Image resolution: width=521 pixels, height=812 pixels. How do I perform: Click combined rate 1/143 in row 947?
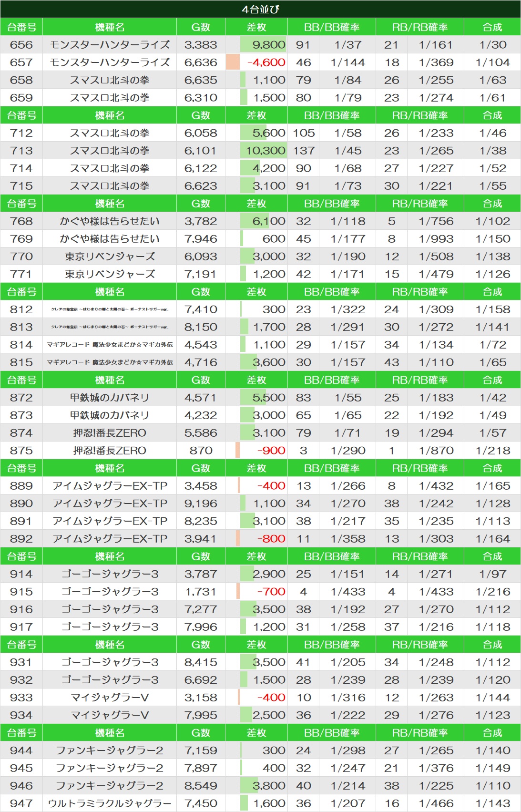(492, 803)
